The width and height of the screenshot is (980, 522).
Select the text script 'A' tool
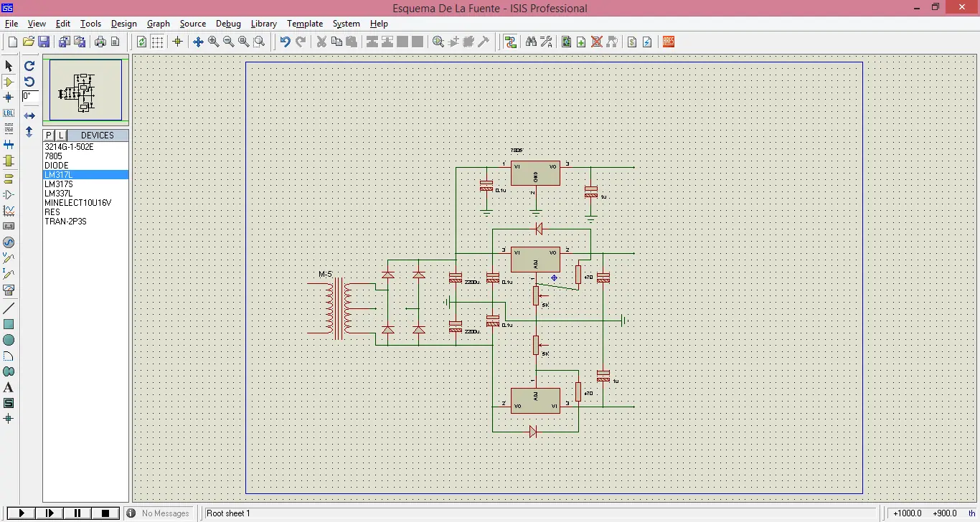(x=9, y=387)
